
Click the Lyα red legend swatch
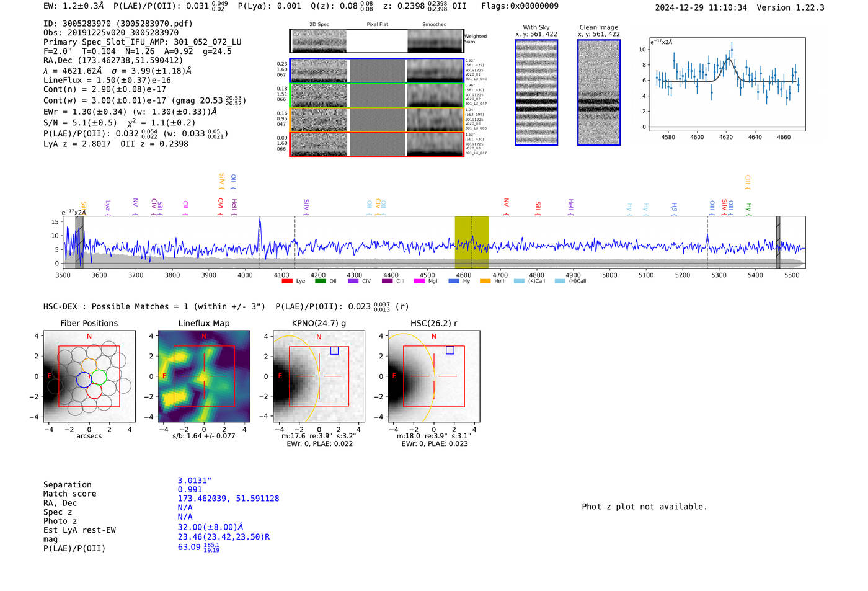pyautogui.click(x=286, y=281)
